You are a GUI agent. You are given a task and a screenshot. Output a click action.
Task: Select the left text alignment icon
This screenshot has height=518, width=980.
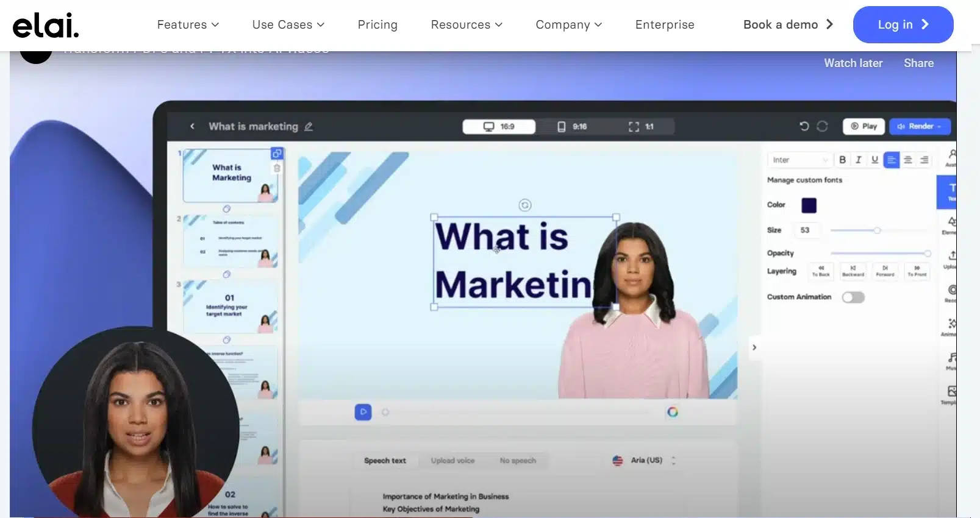pos(891,160)
